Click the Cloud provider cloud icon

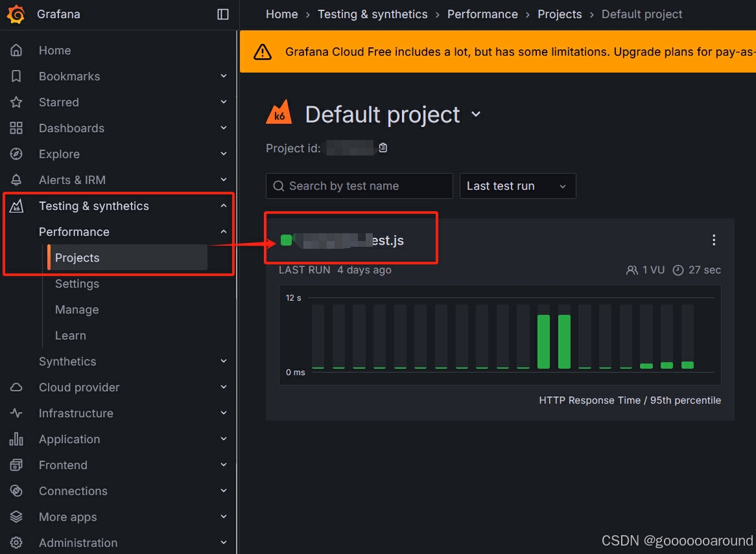pos(16,387)
